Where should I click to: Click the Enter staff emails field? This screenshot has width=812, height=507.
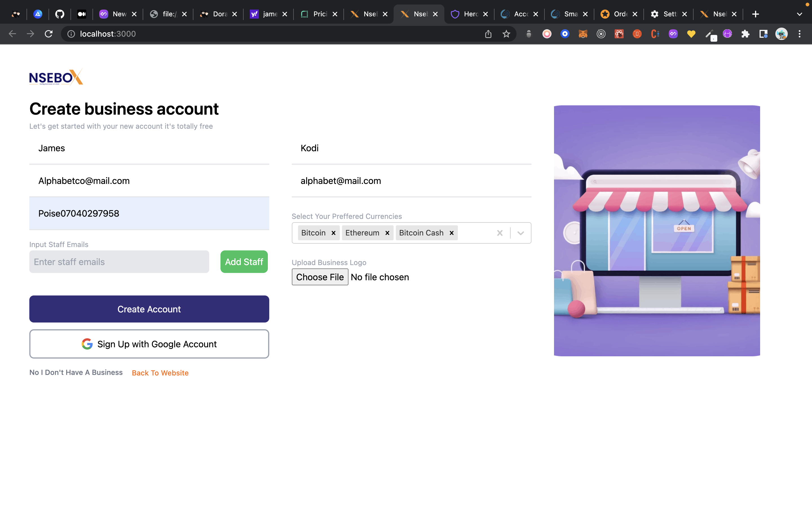point(119,262)
